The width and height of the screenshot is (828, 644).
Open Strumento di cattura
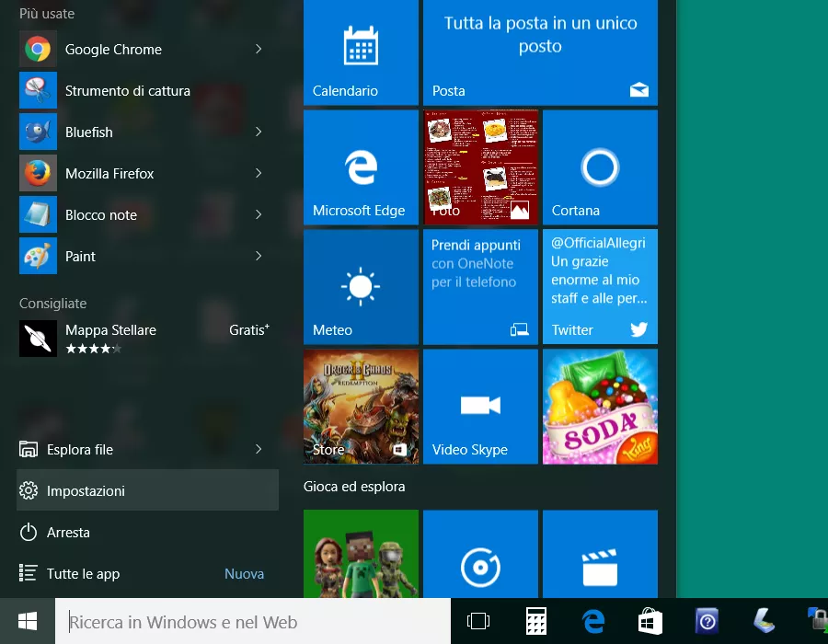tap(127, 91)
